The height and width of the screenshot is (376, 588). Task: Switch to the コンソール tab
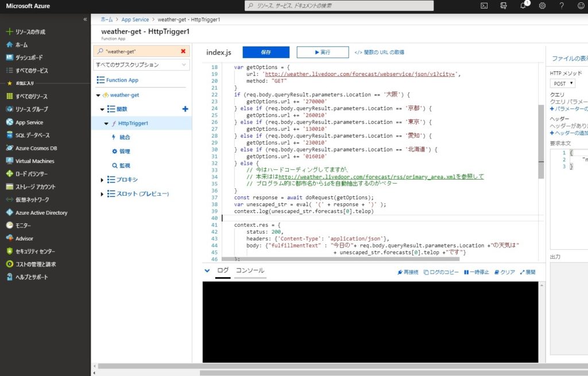pos(250,270)
